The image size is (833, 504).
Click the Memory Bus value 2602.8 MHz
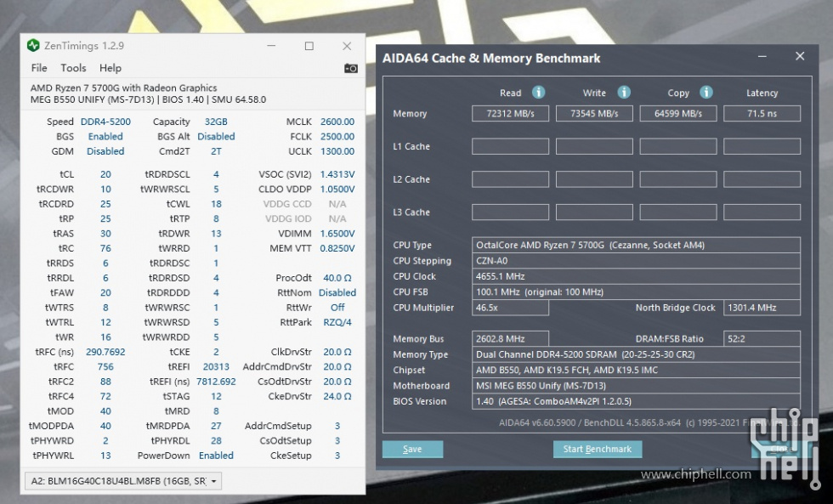point(511,339)
